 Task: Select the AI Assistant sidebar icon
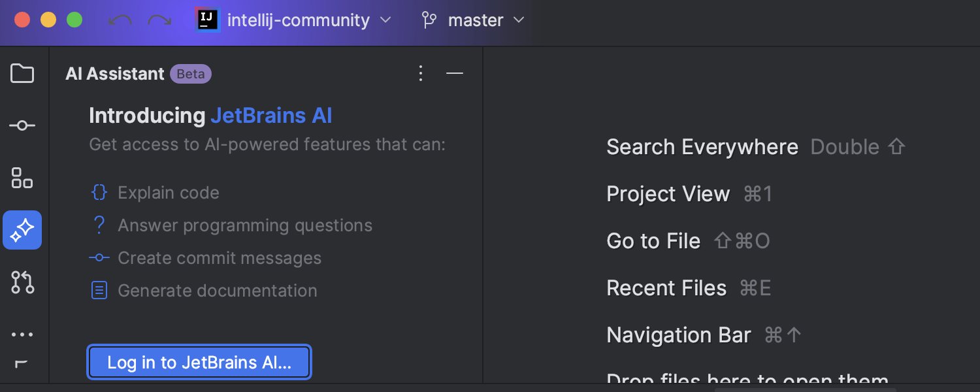(x=22, y=230)
